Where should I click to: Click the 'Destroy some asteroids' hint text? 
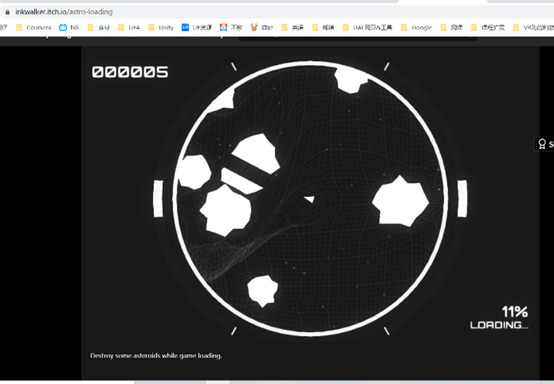coord(156,355)
